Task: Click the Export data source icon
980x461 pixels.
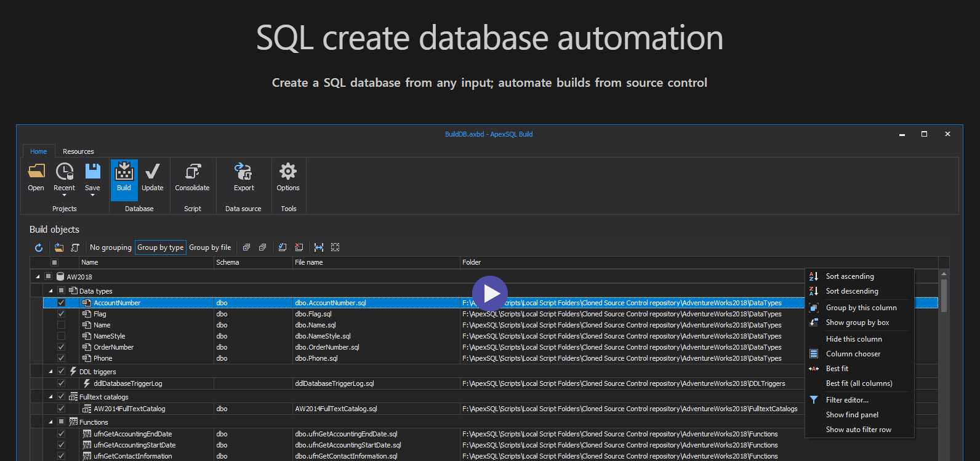Action: click(x=244, y=171)
